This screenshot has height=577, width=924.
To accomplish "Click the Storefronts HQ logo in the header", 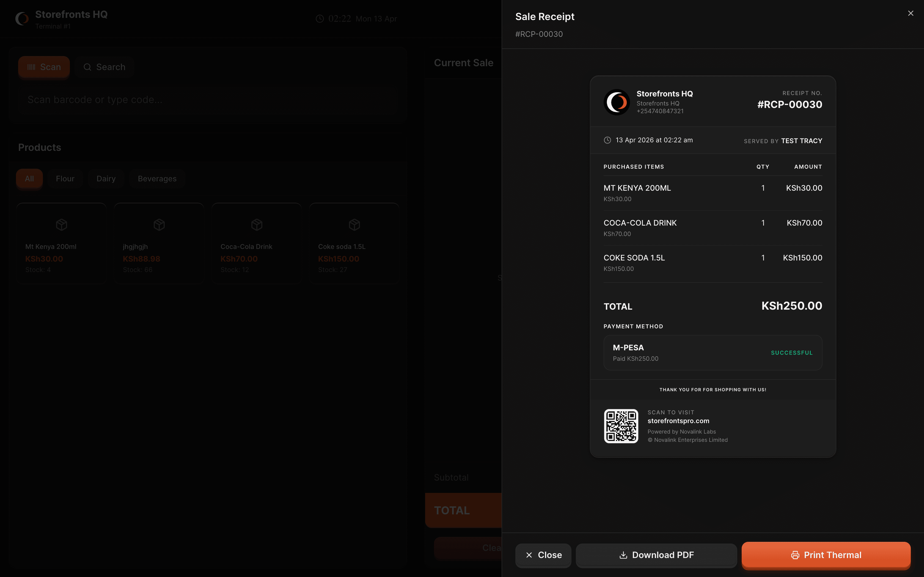I will [22, 18].
